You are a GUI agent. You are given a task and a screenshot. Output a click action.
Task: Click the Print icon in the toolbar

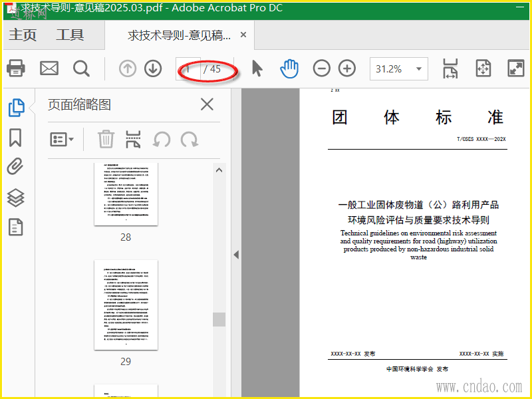(x=15, y=68)
